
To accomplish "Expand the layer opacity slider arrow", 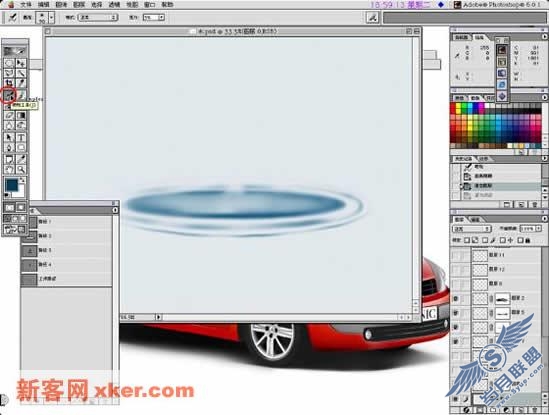I will 538,229.
